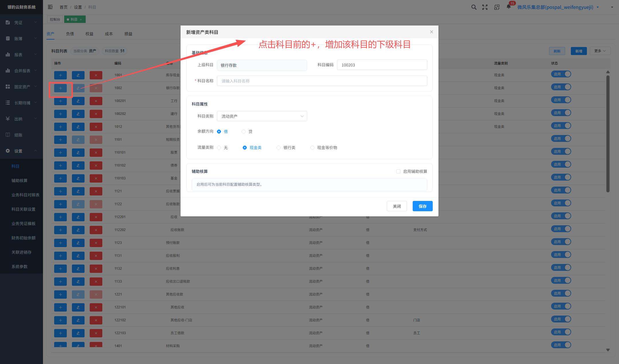
Task: Open the 科目类别 dropdown showing 流动资产
Action: (x=262, y=116)
